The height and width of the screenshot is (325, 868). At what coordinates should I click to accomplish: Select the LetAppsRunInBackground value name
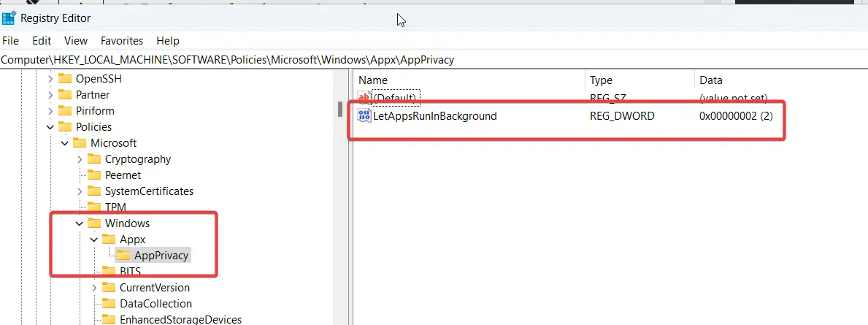pyautogui.click(x=435, y=116)
